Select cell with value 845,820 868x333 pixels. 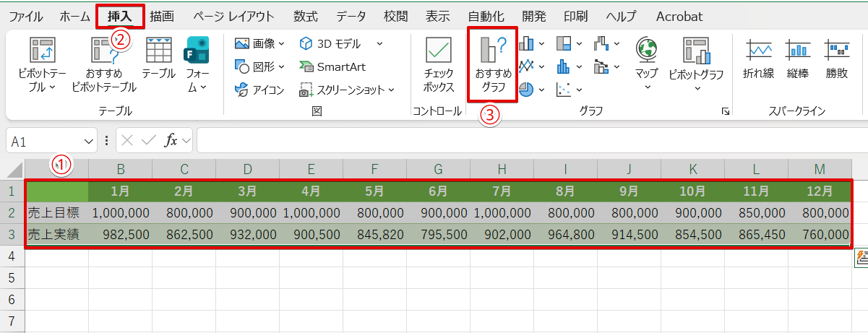[374, 235]
